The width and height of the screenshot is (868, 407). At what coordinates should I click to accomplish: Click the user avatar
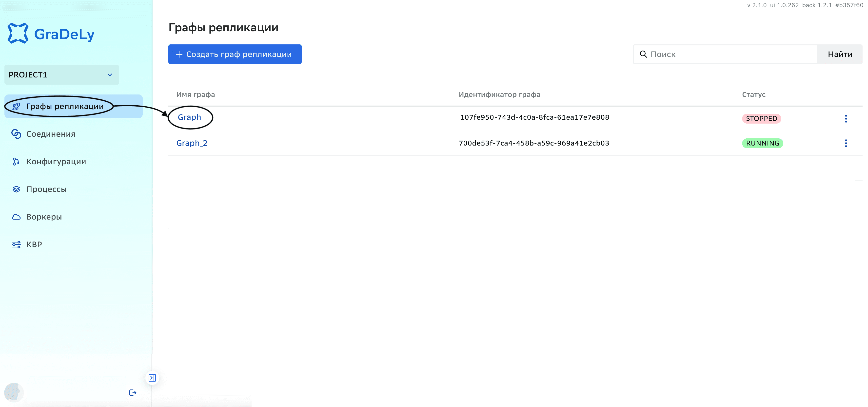(x=14, y=392)
